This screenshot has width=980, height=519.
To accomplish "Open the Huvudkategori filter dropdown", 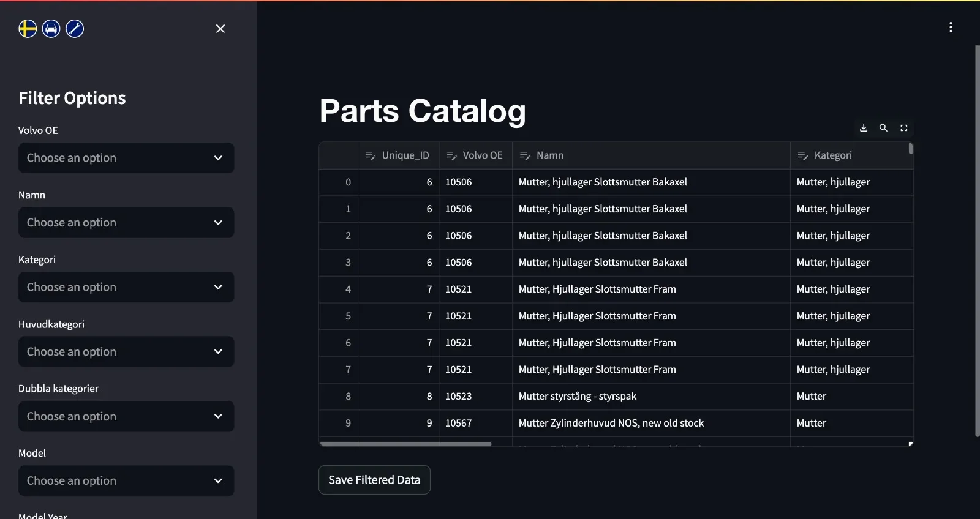I will 126,352.
